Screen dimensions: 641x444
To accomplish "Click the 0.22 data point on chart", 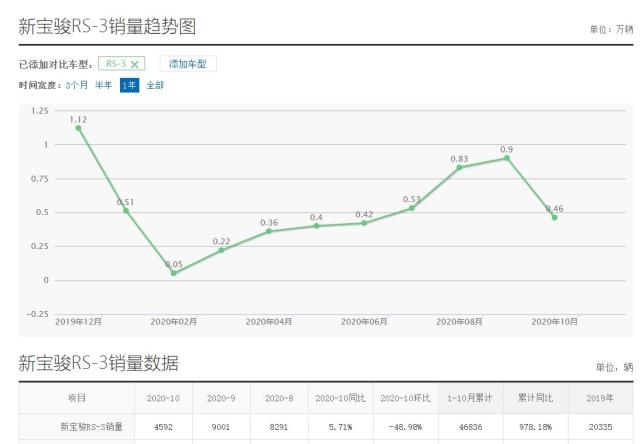I will pos(221,250).
